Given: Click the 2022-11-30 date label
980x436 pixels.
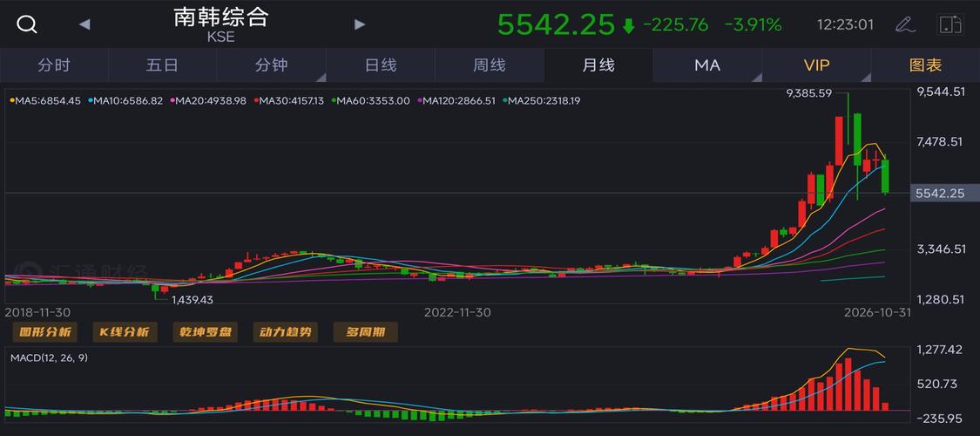Looking at the screenshot, I should tap(457, 311).
